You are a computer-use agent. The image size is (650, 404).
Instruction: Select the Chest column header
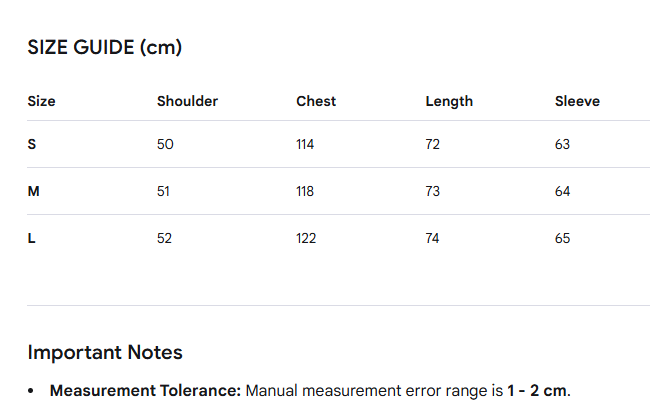[x=316, y=101]
